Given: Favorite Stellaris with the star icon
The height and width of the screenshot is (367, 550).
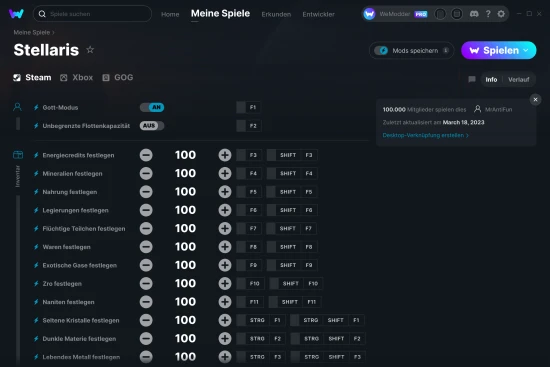Looking at the screenshot, I should [90, 50].
